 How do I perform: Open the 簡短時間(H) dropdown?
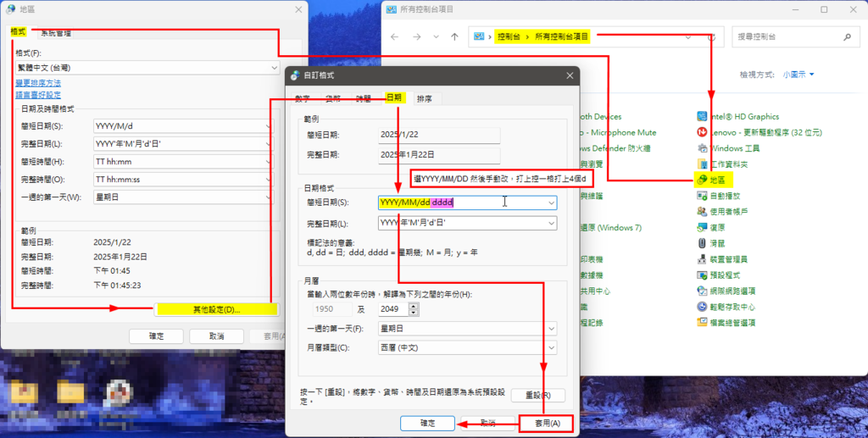183,162
